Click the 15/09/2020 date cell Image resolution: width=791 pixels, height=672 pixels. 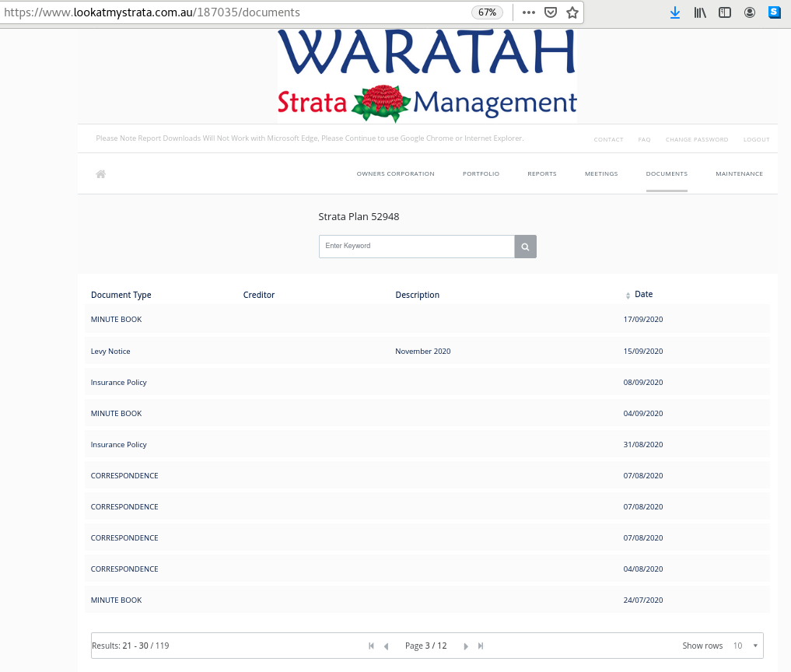[x=643, y=351]
